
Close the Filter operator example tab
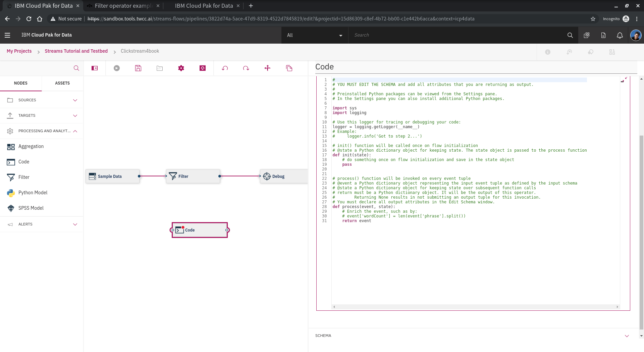pyautogui.click(x=158, y=6)
